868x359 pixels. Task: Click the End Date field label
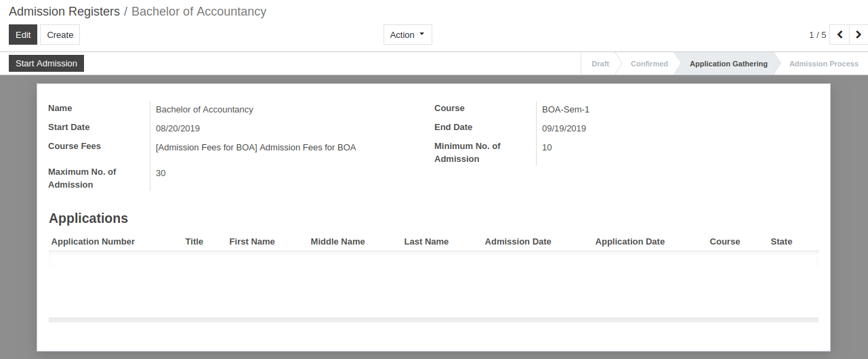point(453,127)
